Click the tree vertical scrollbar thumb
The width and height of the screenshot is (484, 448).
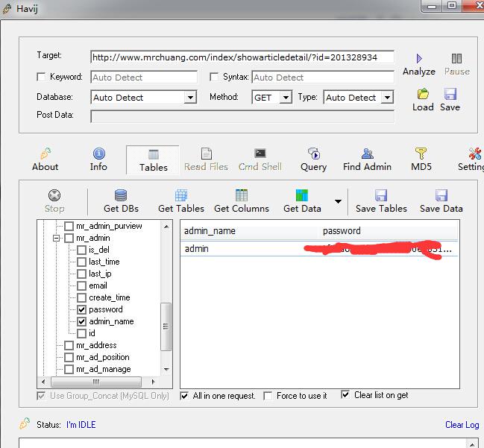pos(166,326)
